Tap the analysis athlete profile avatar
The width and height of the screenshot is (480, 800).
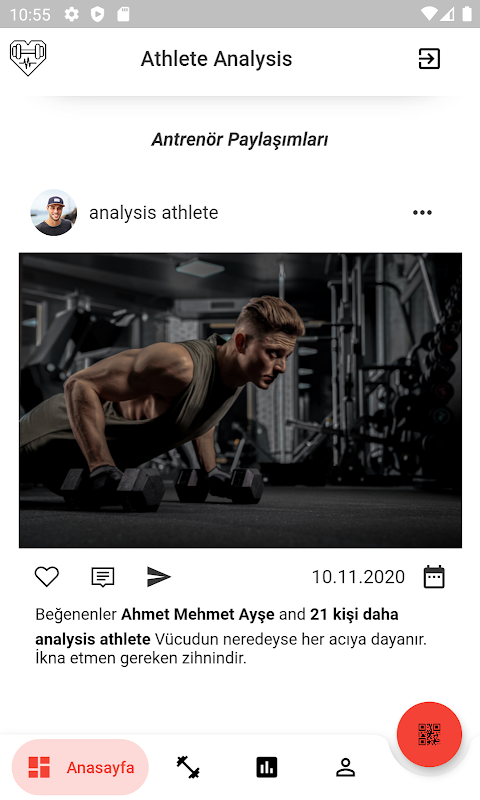[54, 212]
